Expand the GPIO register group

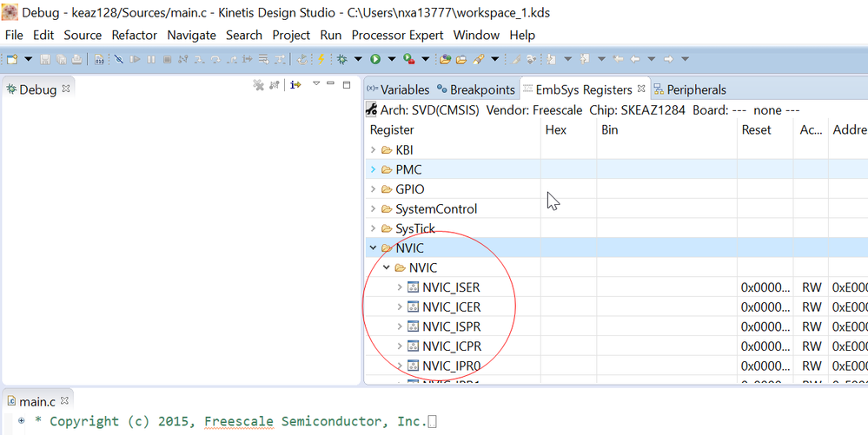pyautogui.click(x=373, y=189)
